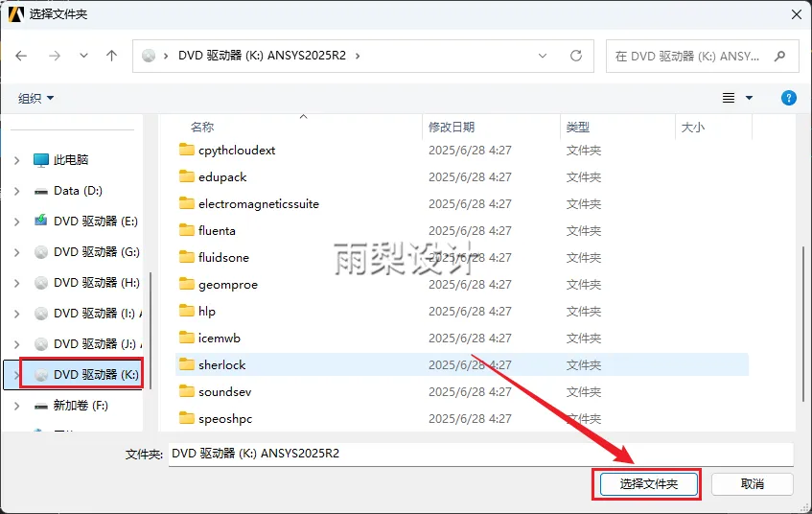Select the hlp folder
This screenshot has height=514, width=812.
[x=462, y=312]
